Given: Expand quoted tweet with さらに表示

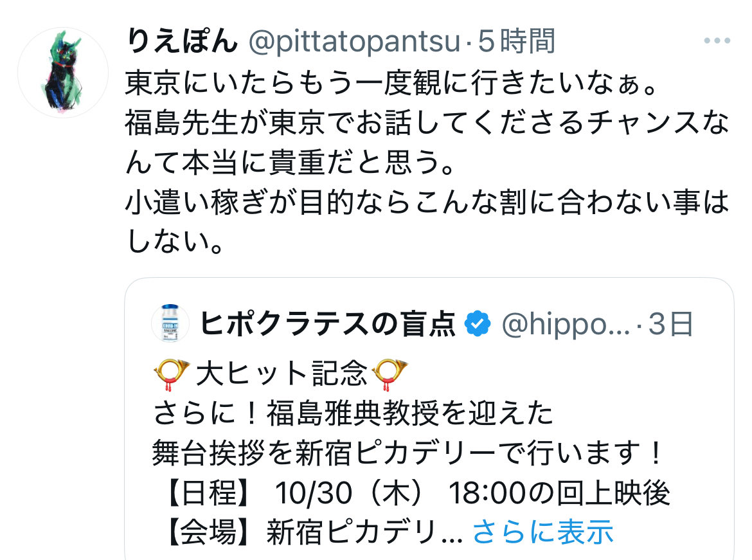Looking at the screenshot, I should pyautogui.click(x=542, y=532).
